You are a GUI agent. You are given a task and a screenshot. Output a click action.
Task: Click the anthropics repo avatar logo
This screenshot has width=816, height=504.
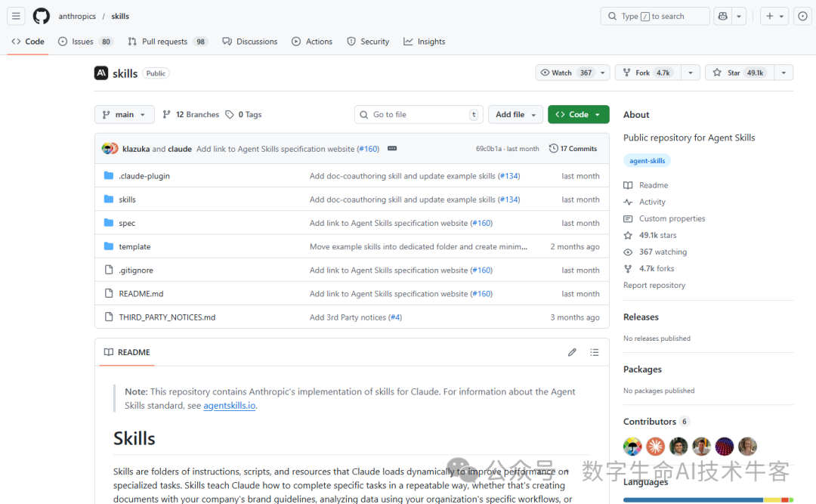pyautogui.click(x=101, y=73)
